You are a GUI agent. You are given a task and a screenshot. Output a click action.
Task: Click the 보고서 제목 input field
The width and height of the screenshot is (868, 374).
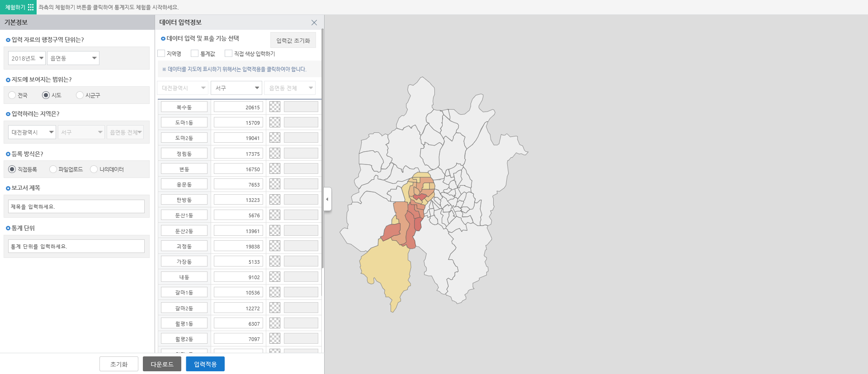76,206
